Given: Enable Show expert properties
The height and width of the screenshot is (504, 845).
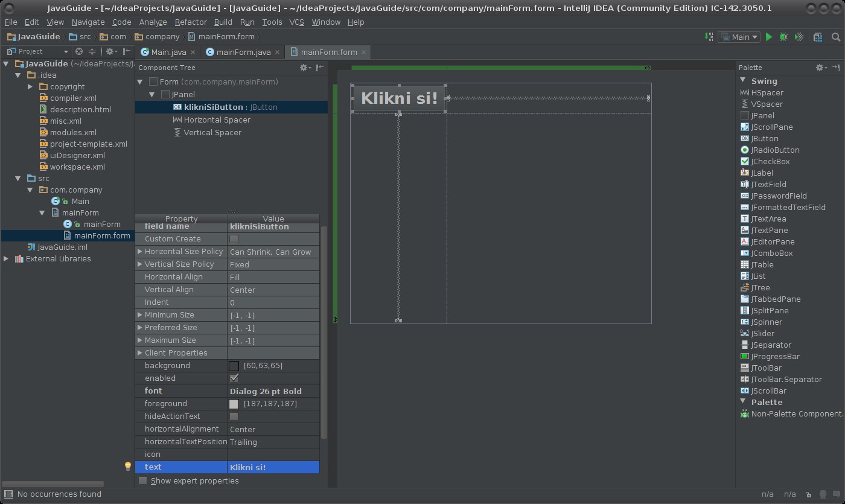Looking at the screenshot, I should coord(143,481).
